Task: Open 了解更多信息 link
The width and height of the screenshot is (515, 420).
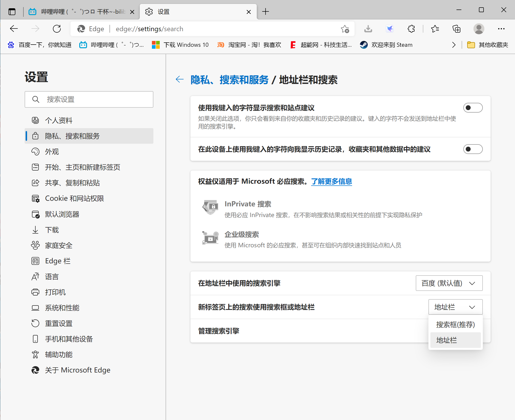Action: click(331, 181)
